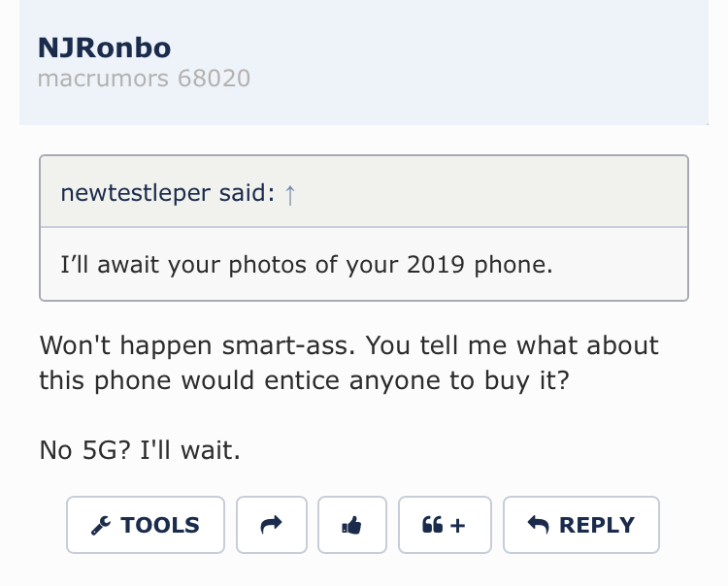Open NJRonbo's user profile
This screenshot has width=728, height=586.
tap(104, 48)
